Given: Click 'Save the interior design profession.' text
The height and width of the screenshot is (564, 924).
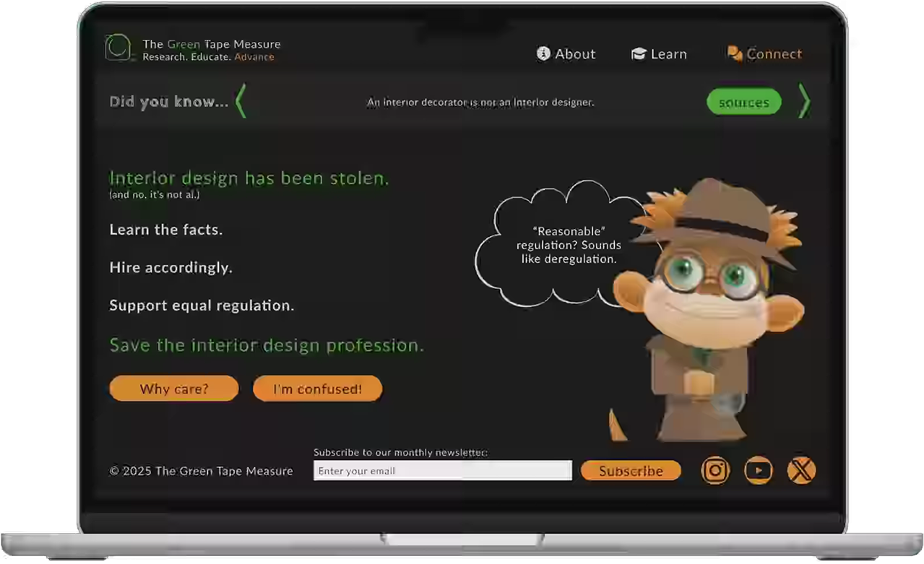Looking at the screenshot, I should tap(267, 345).
